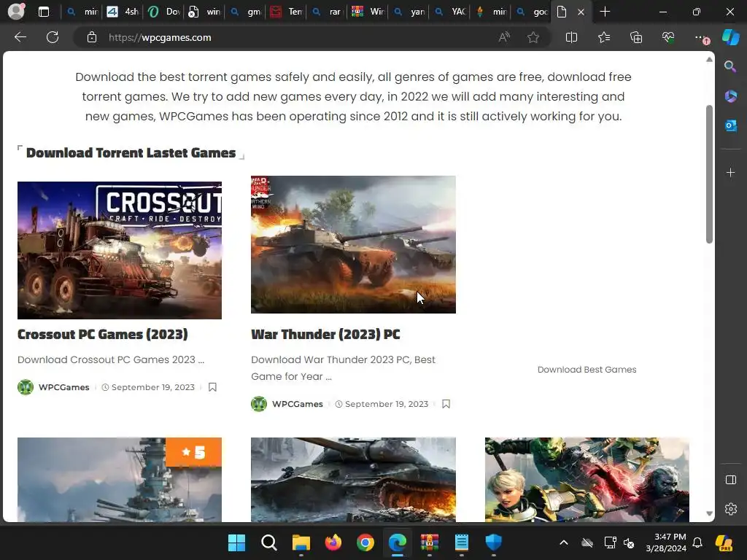
Task: Go back with the back arrow
Action: (x=20, y=37)
